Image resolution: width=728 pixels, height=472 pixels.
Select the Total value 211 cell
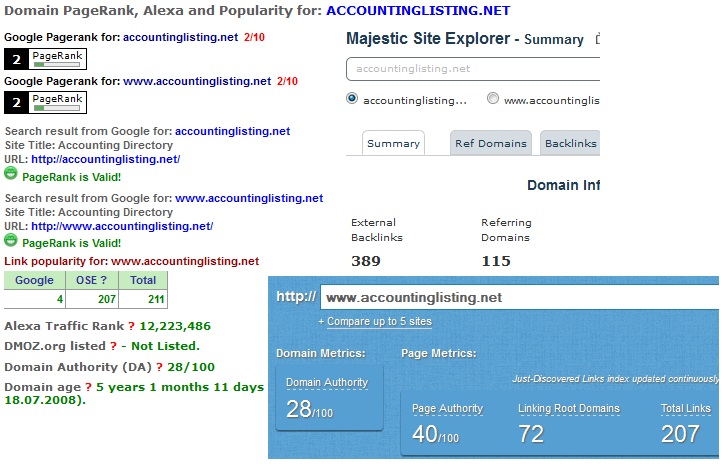pos(143,299)
